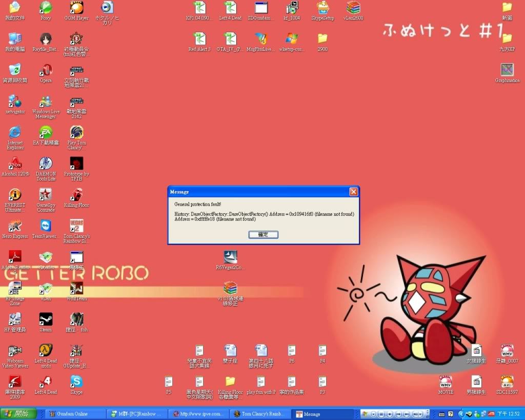This screenshot has height=420, width=525.
Task: Select the Skype desktop icon
Action: [76, 382]
